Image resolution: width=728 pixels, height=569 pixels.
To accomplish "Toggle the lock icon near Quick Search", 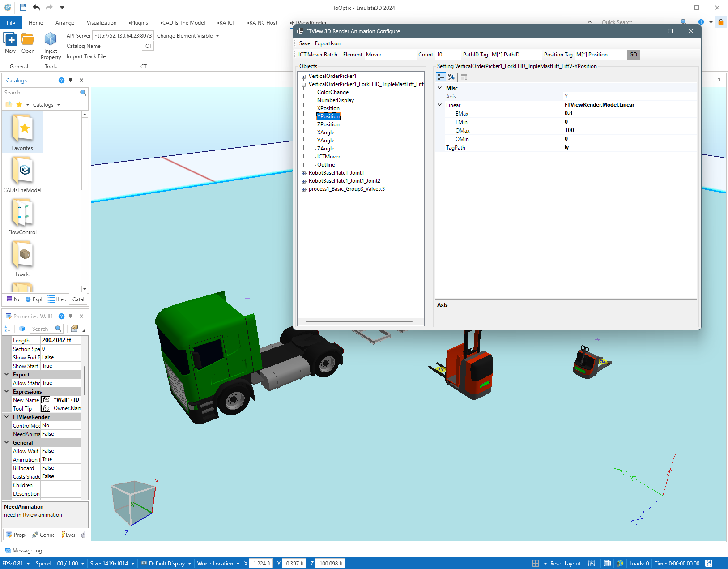I will (720, 22).
